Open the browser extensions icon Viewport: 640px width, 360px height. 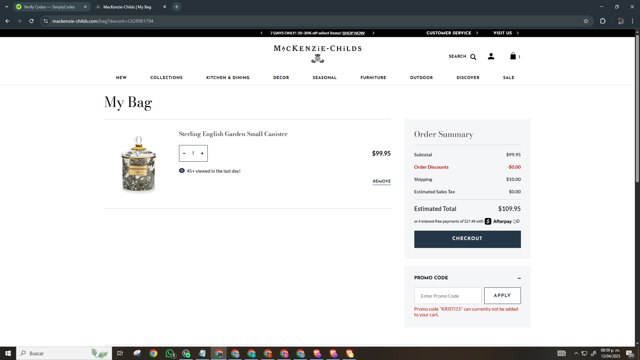tap(603, 21)
